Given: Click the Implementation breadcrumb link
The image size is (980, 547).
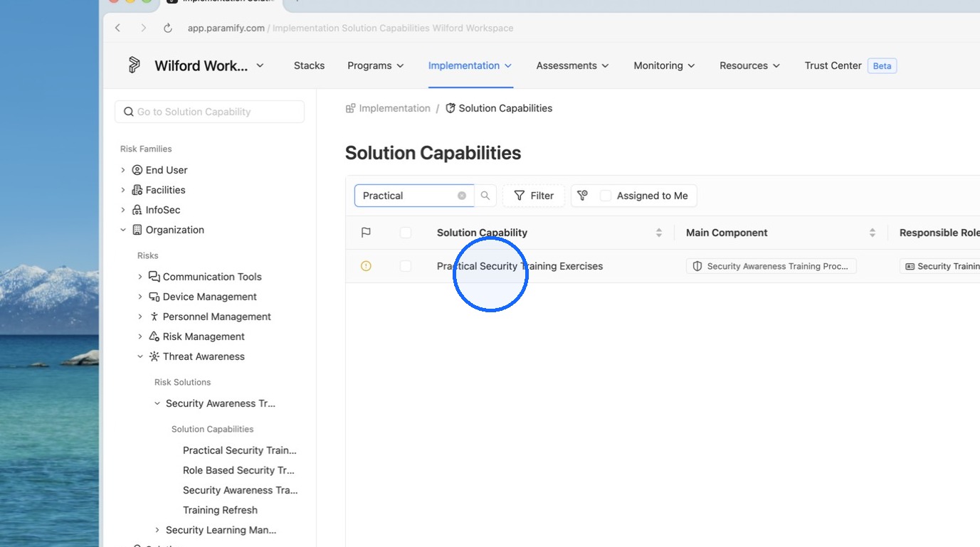Looking at the screenshot, I should pyautogui.click(x=394, y=108).
